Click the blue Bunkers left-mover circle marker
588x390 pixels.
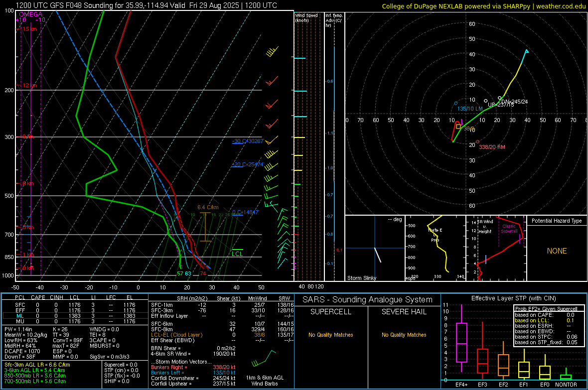click(x=455, y=103)
